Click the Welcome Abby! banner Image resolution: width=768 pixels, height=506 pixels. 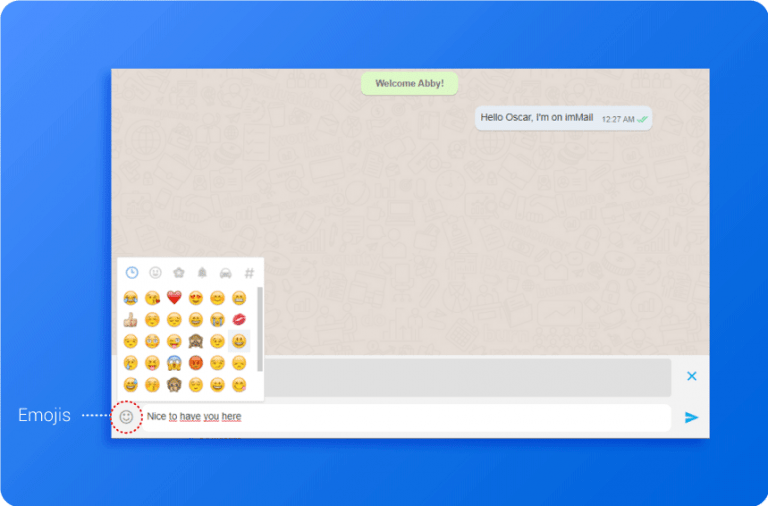tap(409, 83)
